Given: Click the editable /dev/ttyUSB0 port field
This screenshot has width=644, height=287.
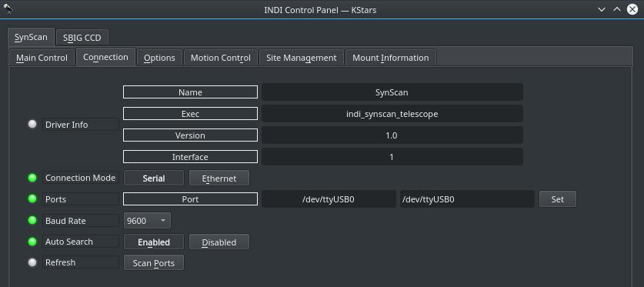Looking at the screenshot, I should point(467,199).
